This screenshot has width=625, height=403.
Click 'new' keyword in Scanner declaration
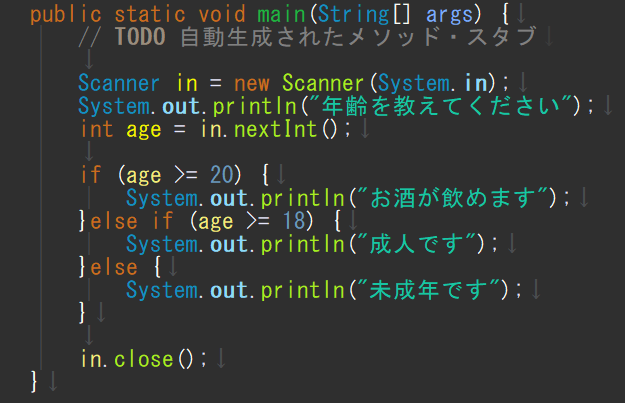252,84
